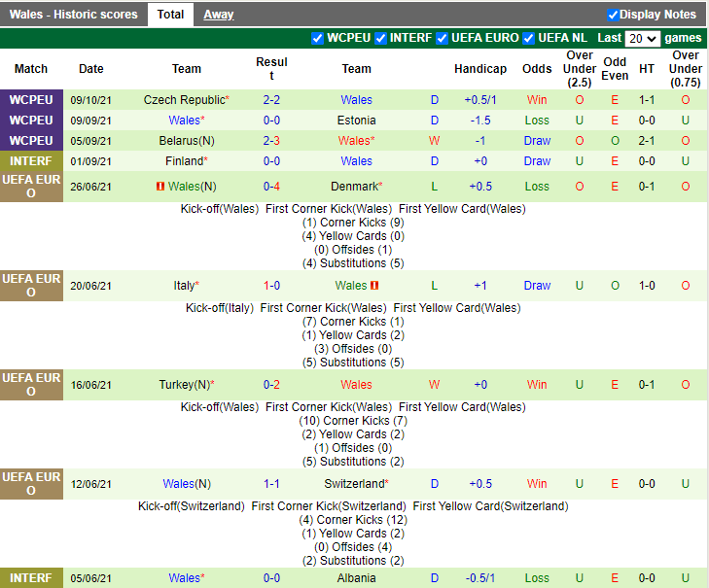This screenshot has height=588, width=709.
Task: Uncheck the WCPEU competition filter
Action: 317,38
